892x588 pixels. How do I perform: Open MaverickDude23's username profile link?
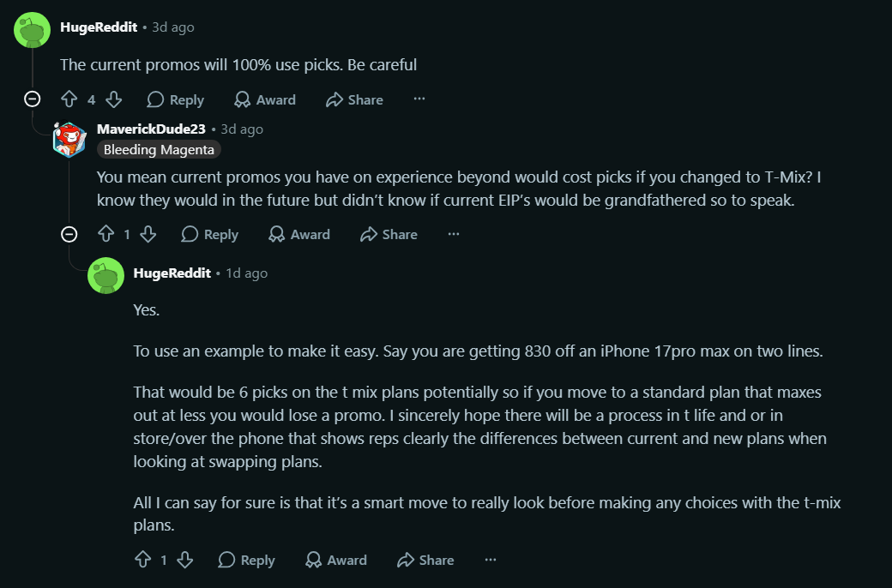(151, 129)
